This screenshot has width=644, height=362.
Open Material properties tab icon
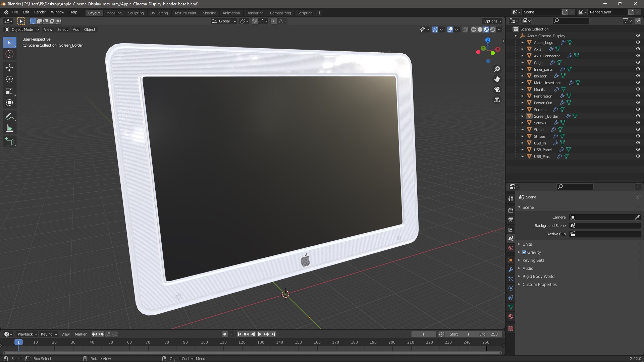(511, 317)
